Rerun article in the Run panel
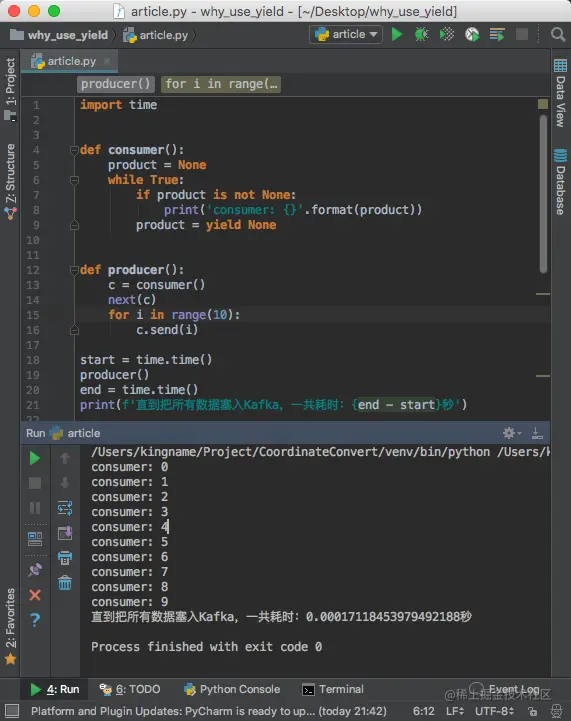This screenshot has height=721, width=571. (35, 458)
